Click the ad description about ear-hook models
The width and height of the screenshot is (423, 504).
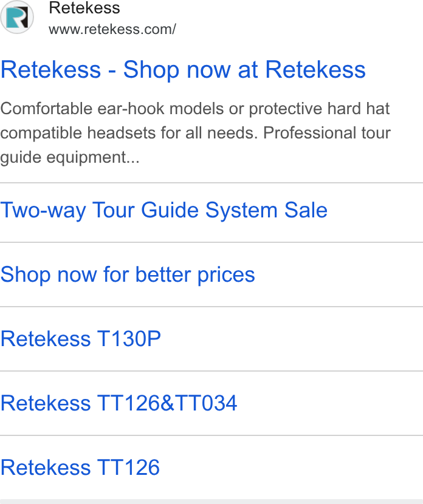point(195,133)
